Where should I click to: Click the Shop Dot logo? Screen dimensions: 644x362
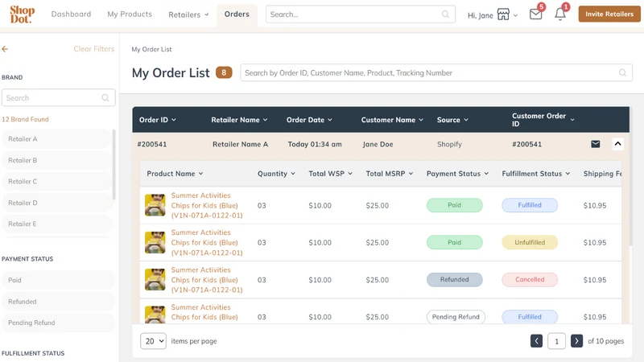[x=23, y=14]
